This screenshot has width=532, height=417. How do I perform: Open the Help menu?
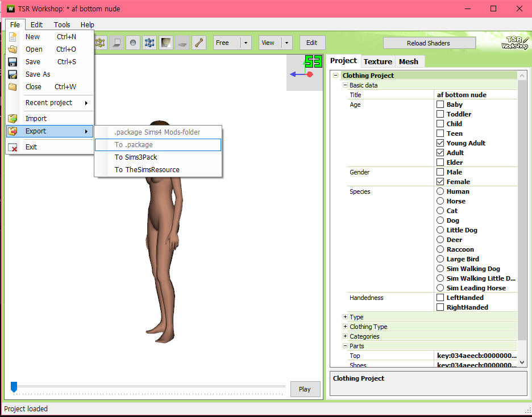[87, 25]
